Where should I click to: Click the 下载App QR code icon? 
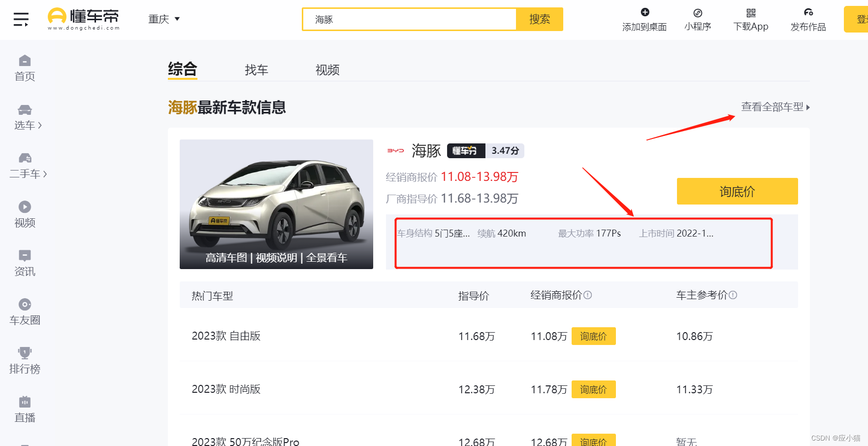(751, 13)
